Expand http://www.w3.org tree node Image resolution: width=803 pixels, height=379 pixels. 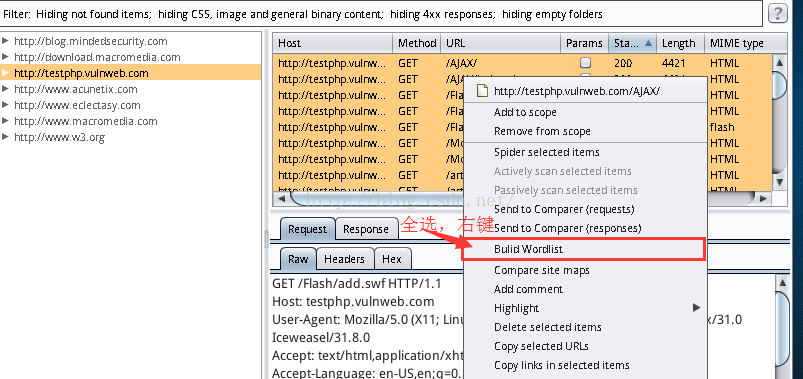(x=6, y=137)
